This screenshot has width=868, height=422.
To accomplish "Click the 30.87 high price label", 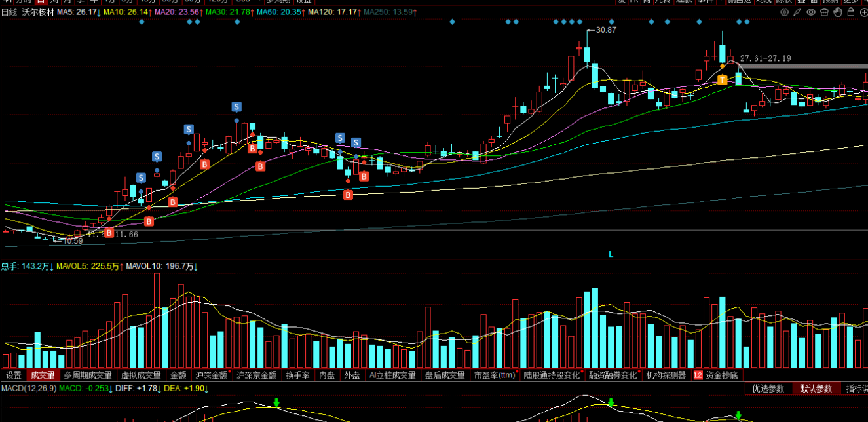I will (607, 30).
